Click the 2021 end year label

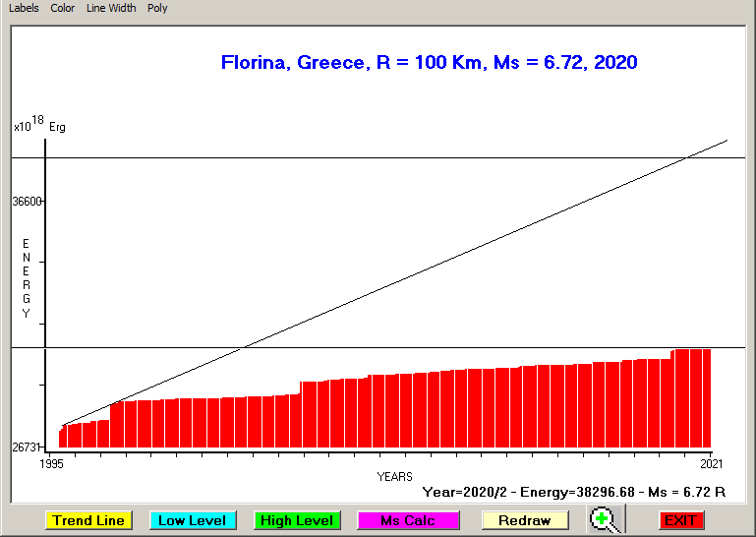tap(711, 462)
